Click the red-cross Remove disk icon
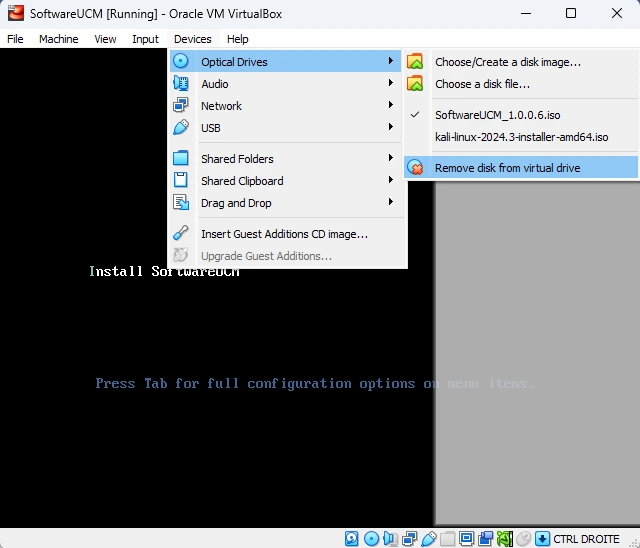This screenshot has width=640, height=548. pos(415,167)
